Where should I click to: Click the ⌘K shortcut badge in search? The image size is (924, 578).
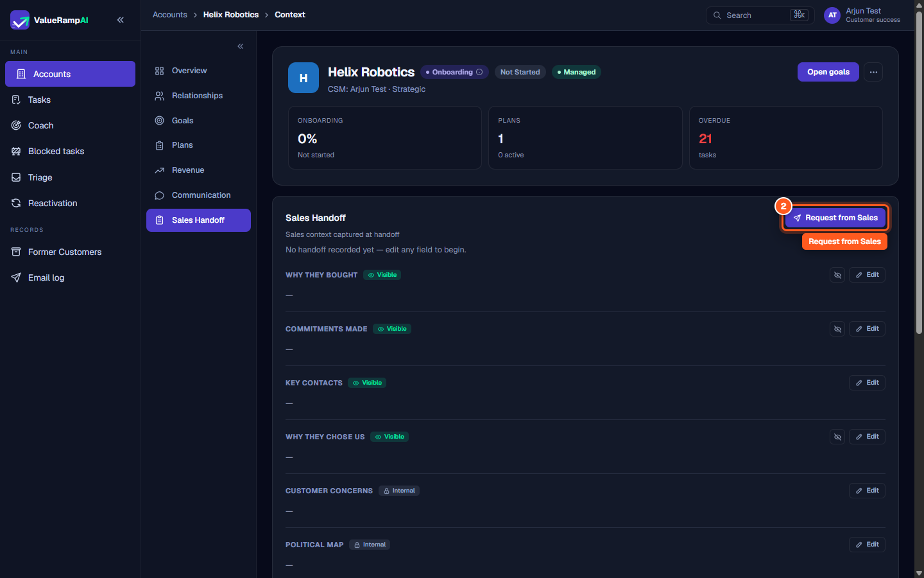click(799, 15)
